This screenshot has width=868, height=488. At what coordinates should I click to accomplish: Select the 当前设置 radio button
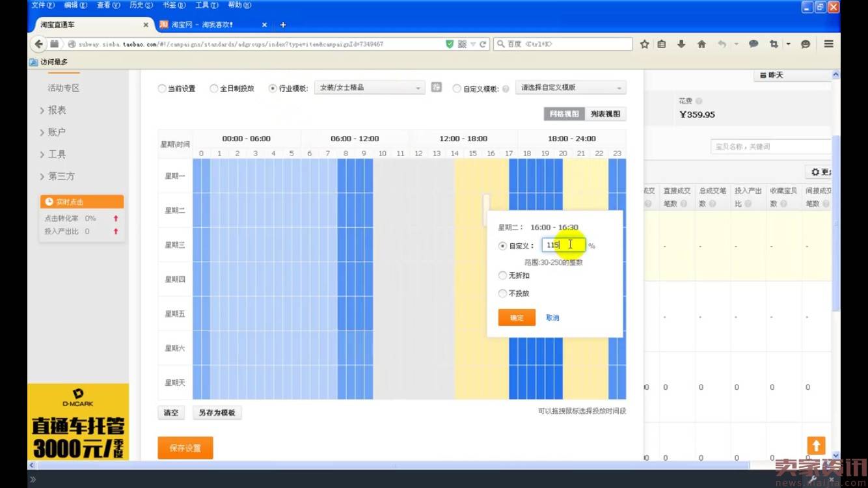point(162,88)
